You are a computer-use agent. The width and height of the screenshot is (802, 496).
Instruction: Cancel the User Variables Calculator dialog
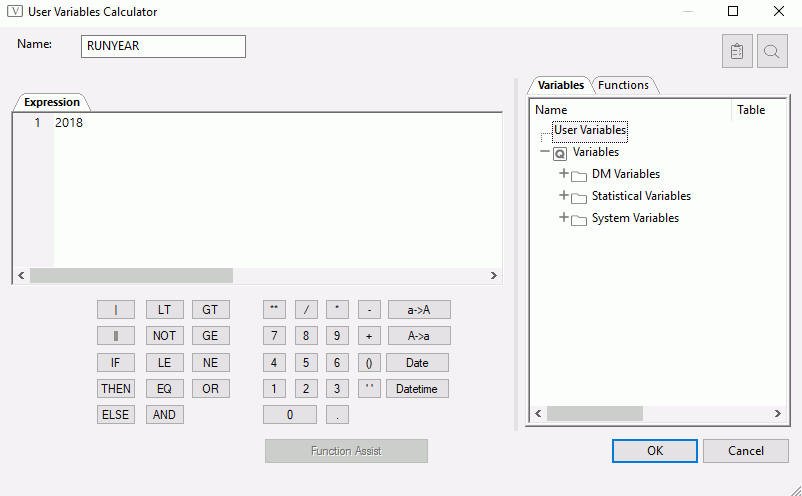[745, 451]
